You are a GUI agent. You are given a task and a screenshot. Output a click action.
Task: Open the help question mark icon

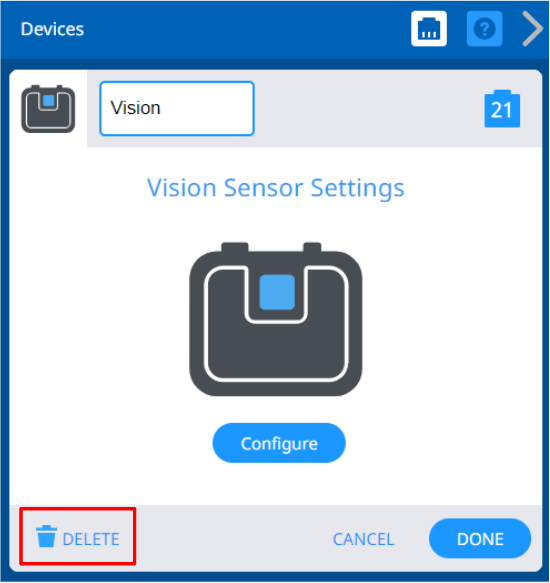pyautogui.click(x=484, y=29)
